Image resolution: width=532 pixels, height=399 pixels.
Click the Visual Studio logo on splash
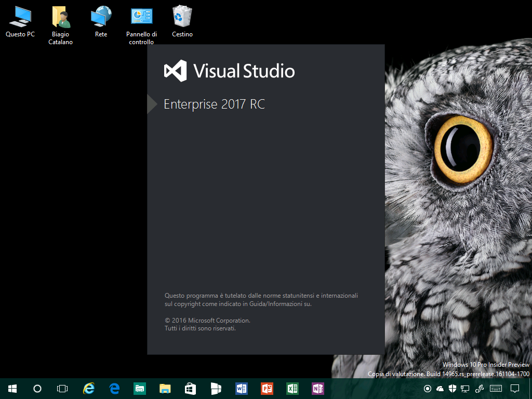229,71
